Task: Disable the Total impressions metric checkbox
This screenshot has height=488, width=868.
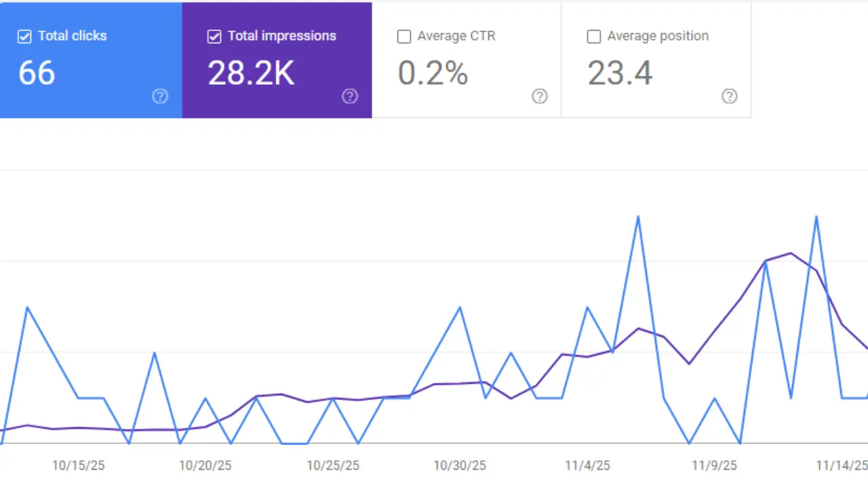Action: pyautogui.click(x=214, y=36)
